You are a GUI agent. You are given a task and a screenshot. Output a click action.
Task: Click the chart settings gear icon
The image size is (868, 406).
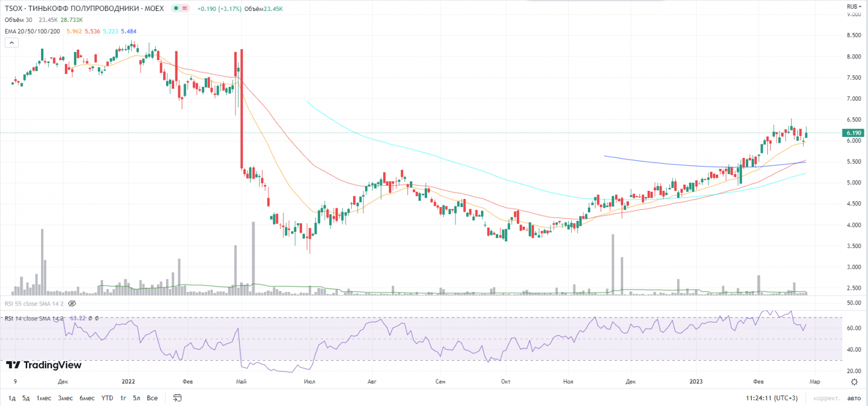point(854,382)
